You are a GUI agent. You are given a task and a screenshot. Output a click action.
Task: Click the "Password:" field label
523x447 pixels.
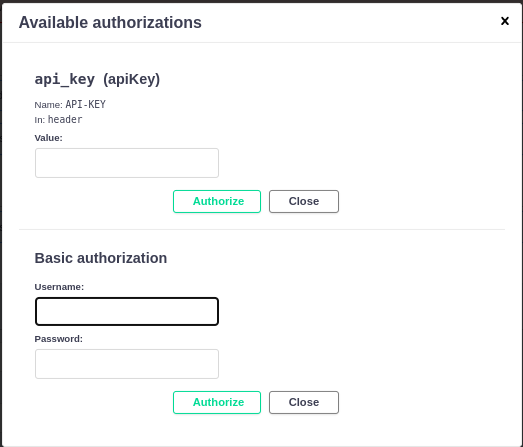tap(58, 339)
